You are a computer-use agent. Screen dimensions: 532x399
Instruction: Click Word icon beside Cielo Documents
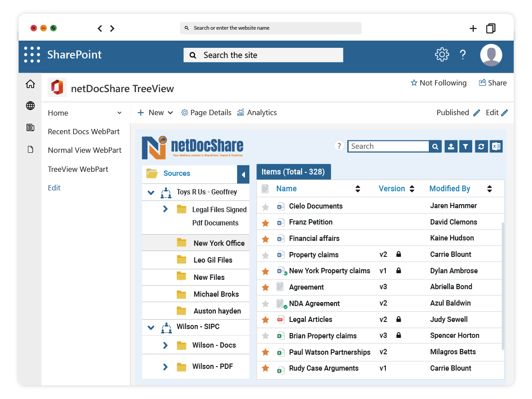(x=280, y=206)
